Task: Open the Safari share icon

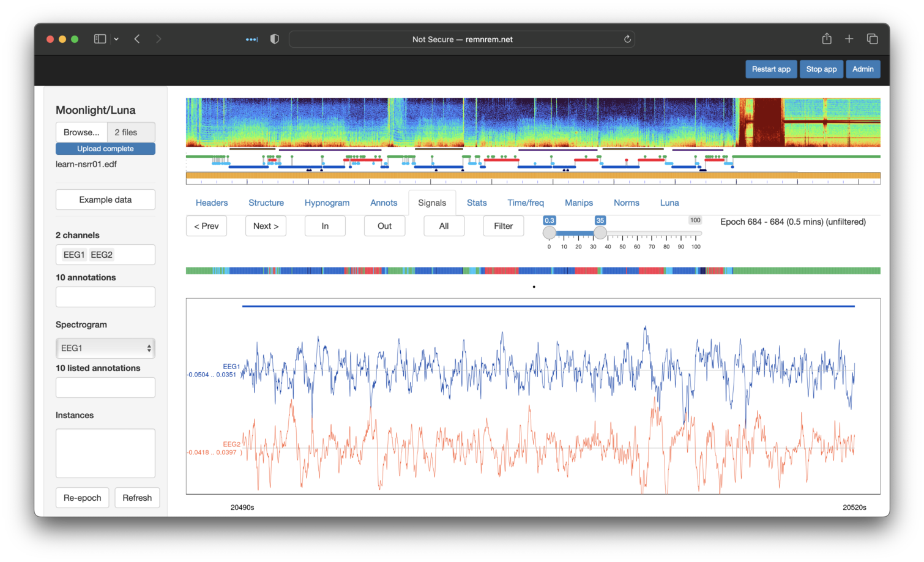Action: [827, 39]
